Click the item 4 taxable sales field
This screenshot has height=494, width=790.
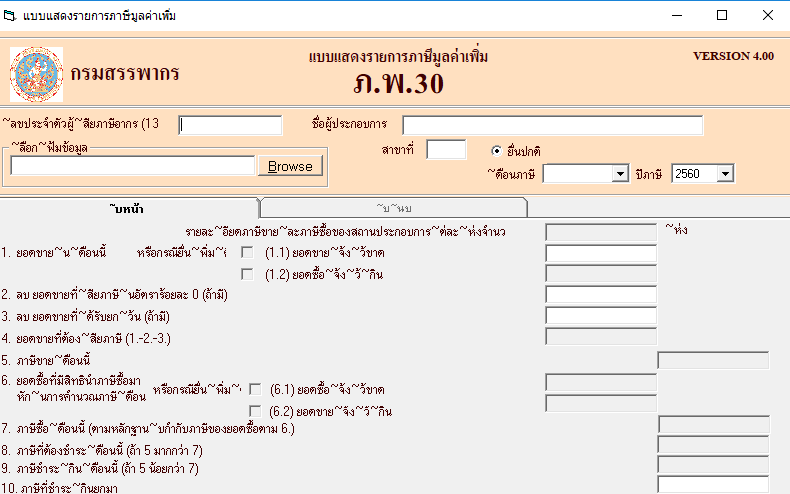pyautogui.click(x=601, y=336)
